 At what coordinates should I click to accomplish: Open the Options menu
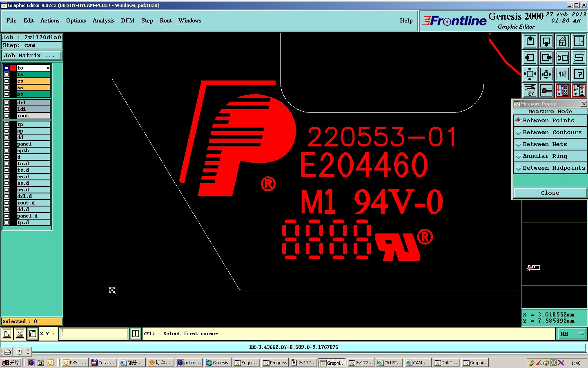pyautogui.click(x=76, y=20)
